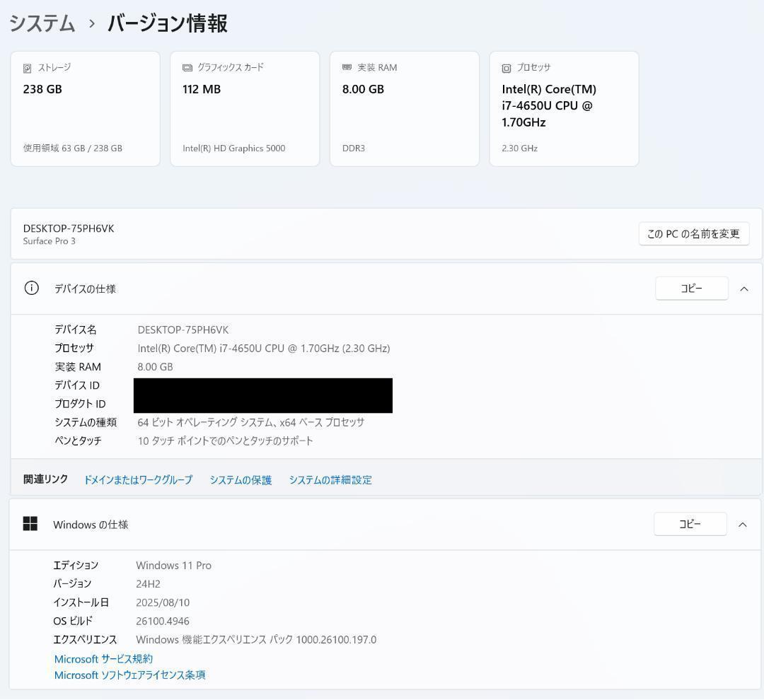Open the Microsoft サービス規約 link
This screenshot has height=700, width=764.
click(x=103, y=658)
